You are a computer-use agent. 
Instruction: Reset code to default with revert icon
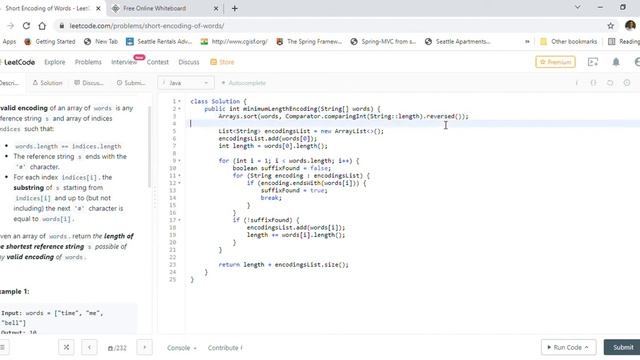tap(610, 83)
